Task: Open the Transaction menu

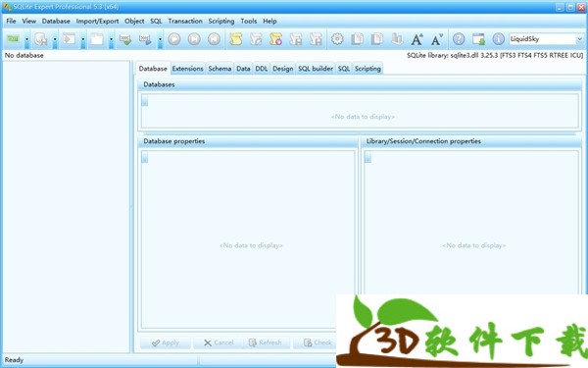Action: click(185, 21)
